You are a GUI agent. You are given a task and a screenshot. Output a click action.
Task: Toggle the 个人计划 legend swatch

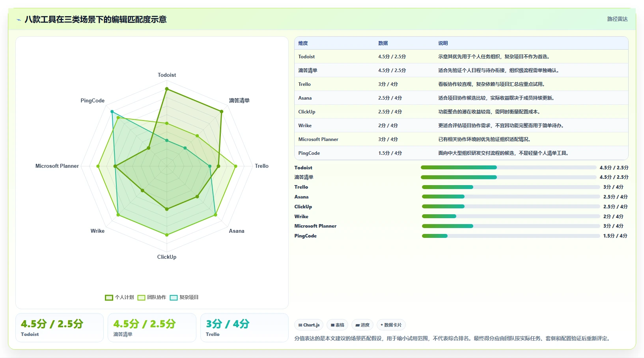[109, 297]
